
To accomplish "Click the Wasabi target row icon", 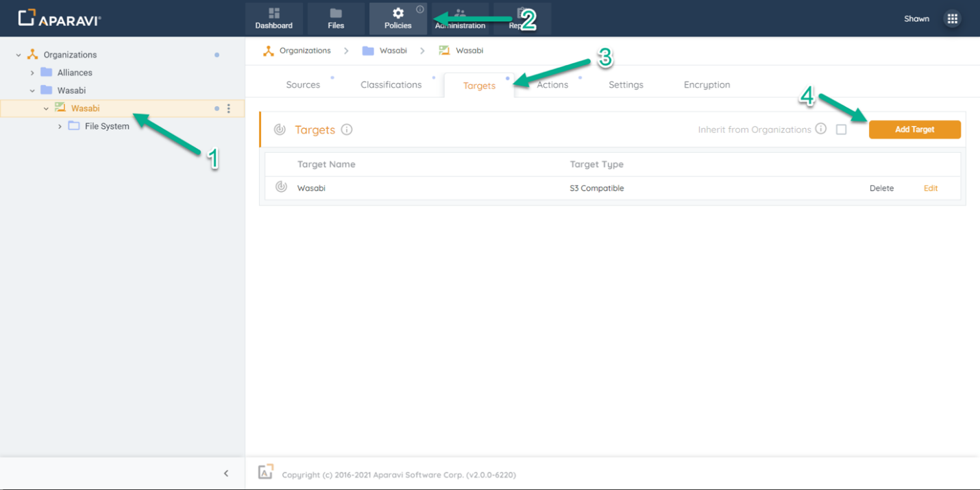I will (x=281, y=187).
